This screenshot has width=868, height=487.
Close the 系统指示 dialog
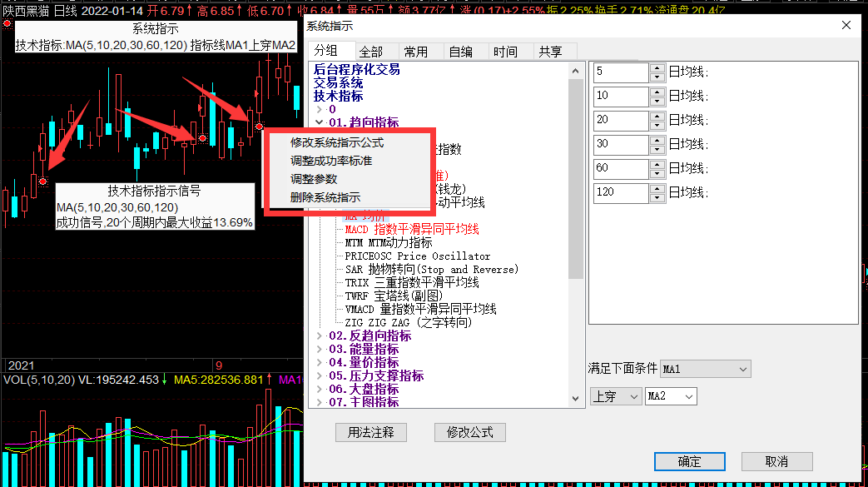pos(846,26)
